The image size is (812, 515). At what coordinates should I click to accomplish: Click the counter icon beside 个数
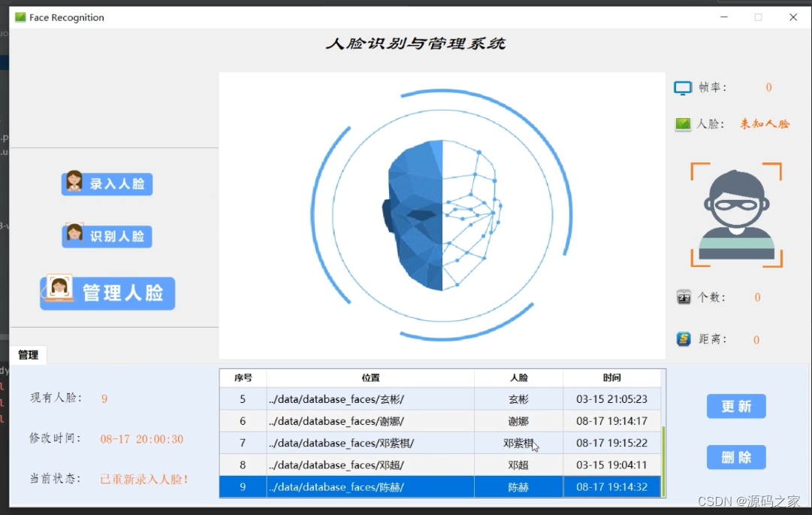point(684,297)
